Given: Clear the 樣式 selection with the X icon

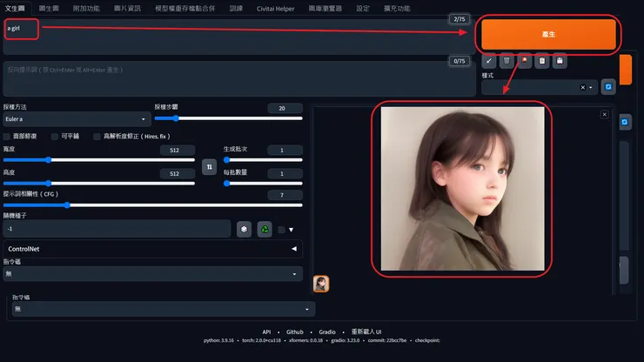Looking at the screenshot, I should (x=582, y=87).
